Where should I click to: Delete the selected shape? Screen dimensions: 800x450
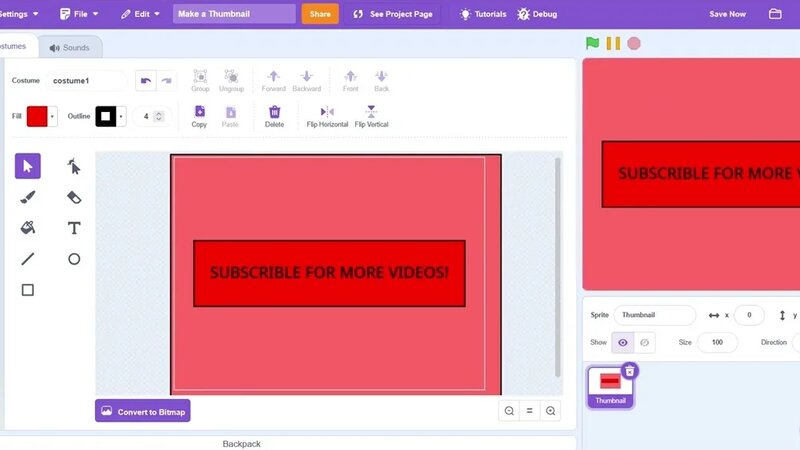274,116
